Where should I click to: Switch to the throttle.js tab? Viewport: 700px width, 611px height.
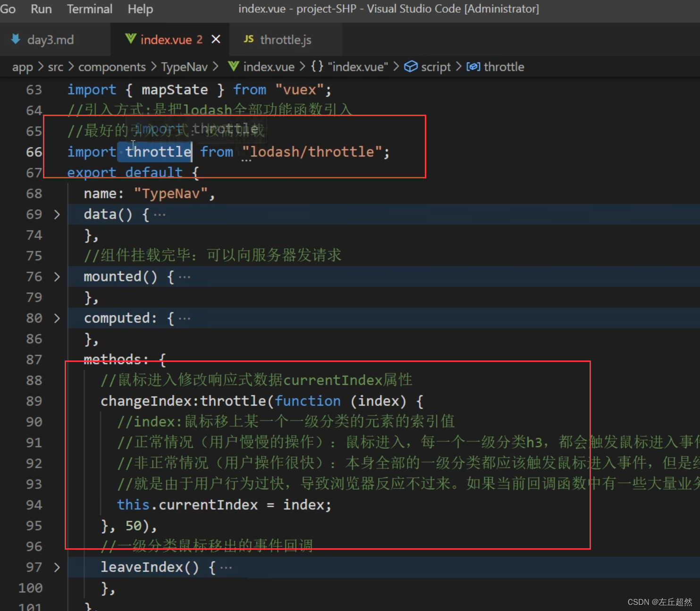[x=286, y=40]
